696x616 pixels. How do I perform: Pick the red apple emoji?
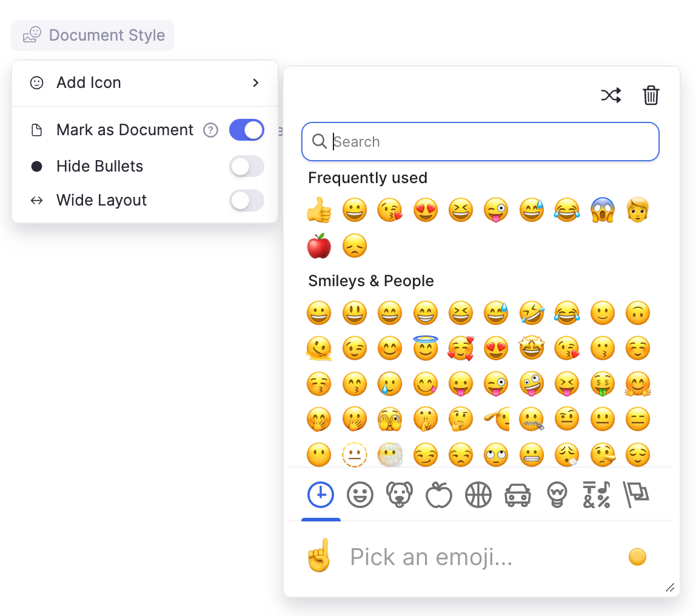319,246
